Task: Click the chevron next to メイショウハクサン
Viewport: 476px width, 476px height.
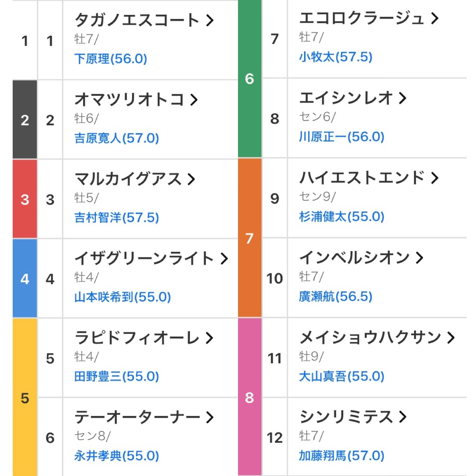Action: 451,337
